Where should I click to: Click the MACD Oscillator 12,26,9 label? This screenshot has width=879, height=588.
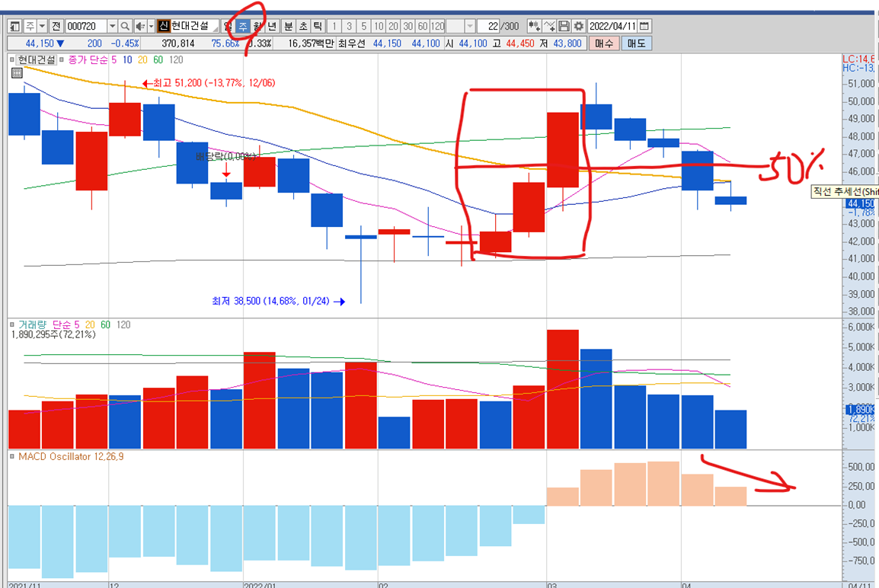point(71,456)
